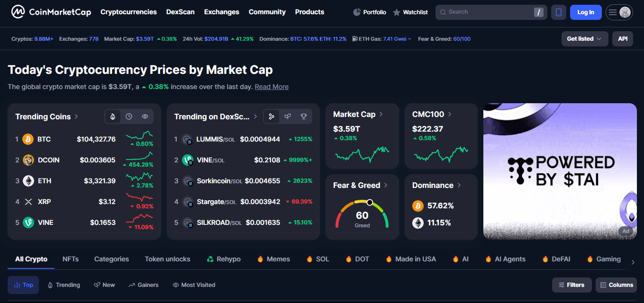Click the Fear & Greed 60/100 value
Image resolution: width=644 pixels, height=303 pixels.
(x=462, y=39)
